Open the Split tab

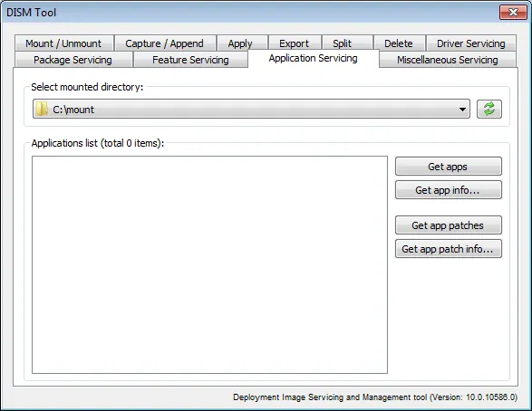tap(347, 43)
